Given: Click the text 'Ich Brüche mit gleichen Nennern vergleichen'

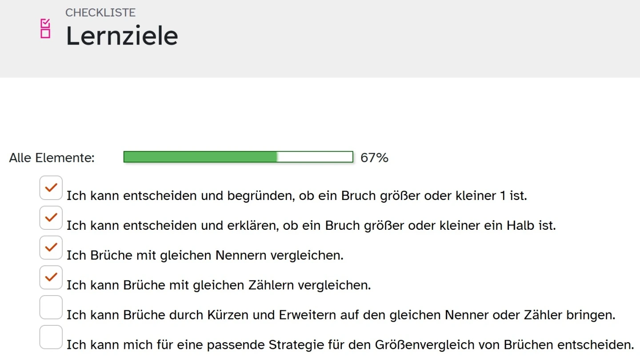Looking at the screenshot, I should coord(205,256).
